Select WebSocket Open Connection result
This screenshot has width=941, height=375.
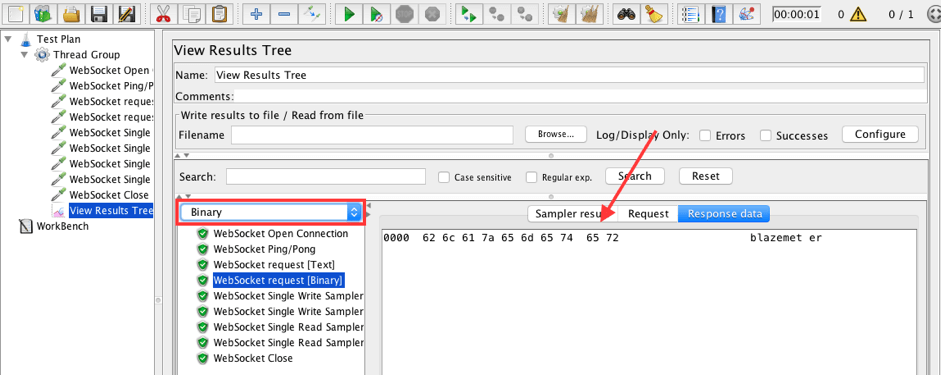pyautogui.click(x=281, y=233)
